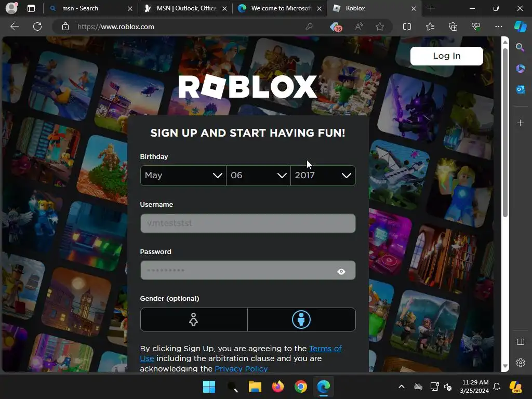The height and width of the screenshot is (399, 532).
Task: Click the page vertical scrollbar thumb
Action: [x=505, y=132]
